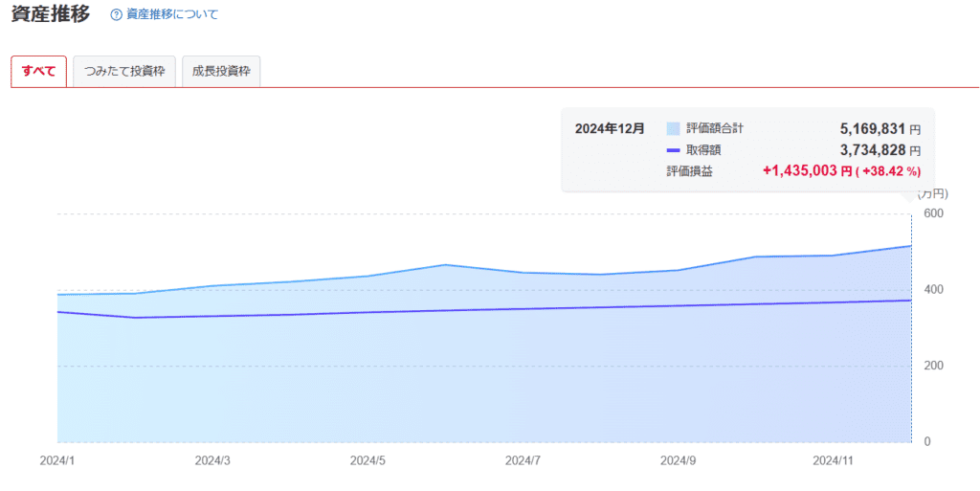980x491 pixels.
Task: Switch to the つみたて投資枠 tab
Action: 124,71
